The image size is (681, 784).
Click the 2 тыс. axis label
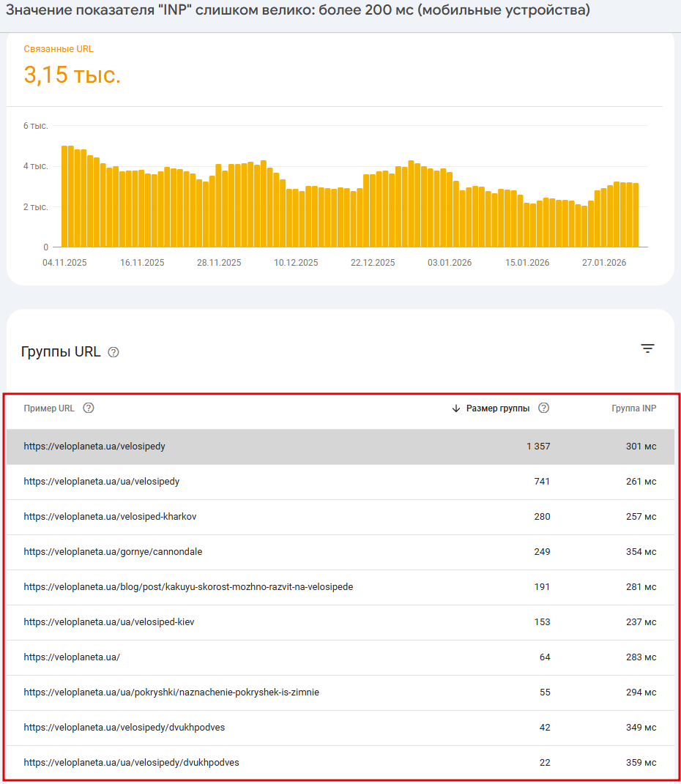tap(35, 207)
